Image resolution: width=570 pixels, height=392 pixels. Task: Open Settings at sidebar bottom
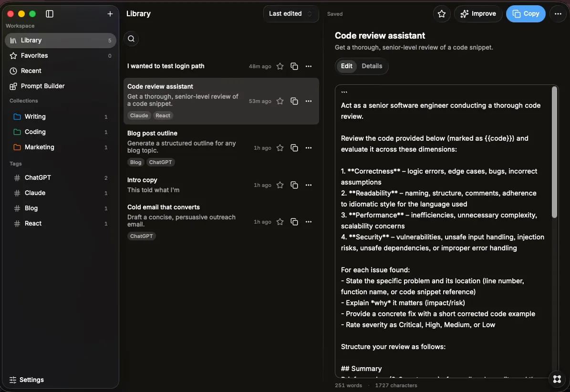pos(27,380)
